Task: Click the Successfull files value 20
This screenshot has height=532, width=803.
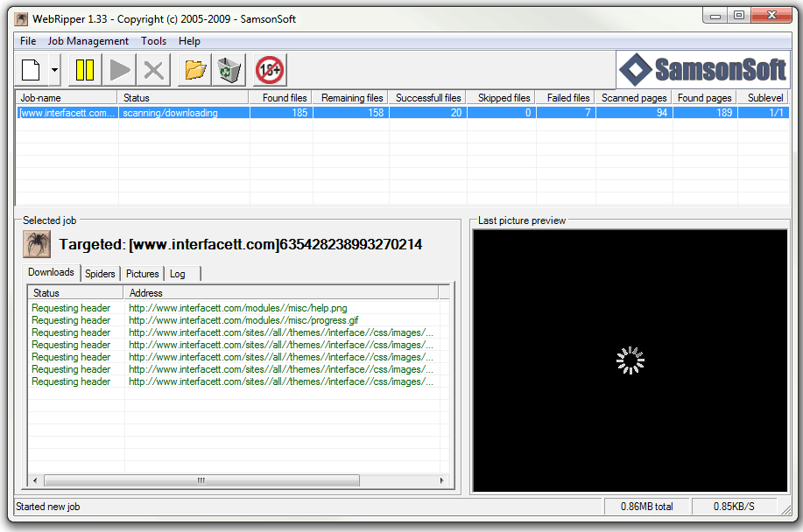Action: point(427,113)
